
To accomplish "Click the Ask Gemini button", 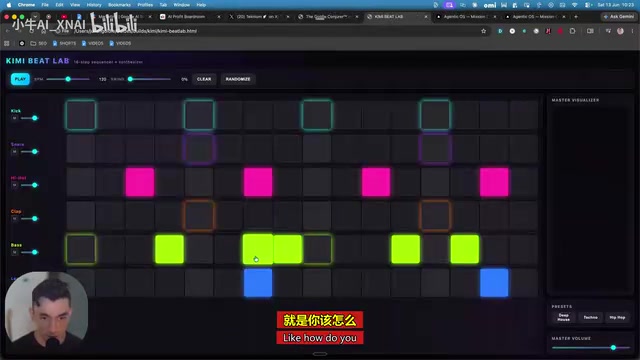I will coord(619,17).
